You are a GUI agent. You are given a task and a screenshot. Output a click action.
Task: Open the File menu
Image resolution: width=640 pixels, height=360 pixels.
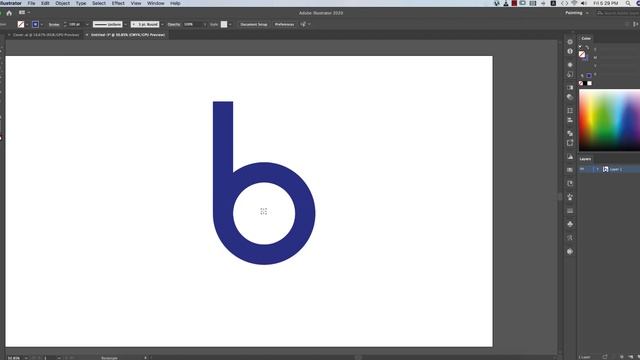pos(31,3)
